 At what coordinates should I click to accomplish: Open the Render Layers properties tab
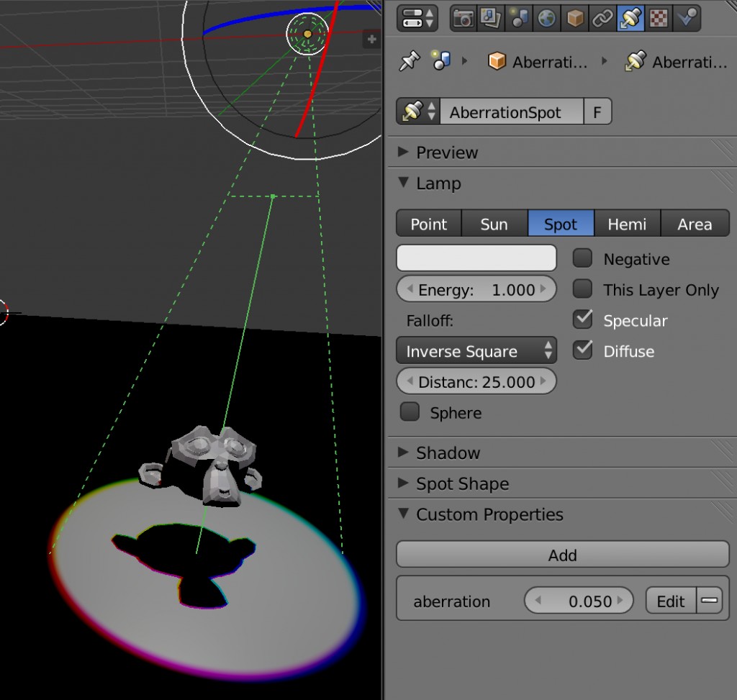click(491, 19)
